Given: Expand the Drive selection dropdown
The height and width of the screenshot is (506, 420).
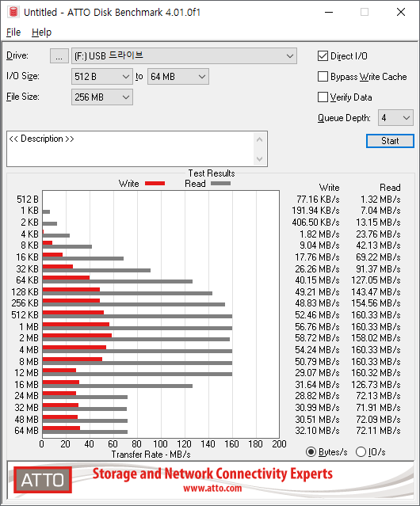Looking at the screenshot, I should pos(184,56).
